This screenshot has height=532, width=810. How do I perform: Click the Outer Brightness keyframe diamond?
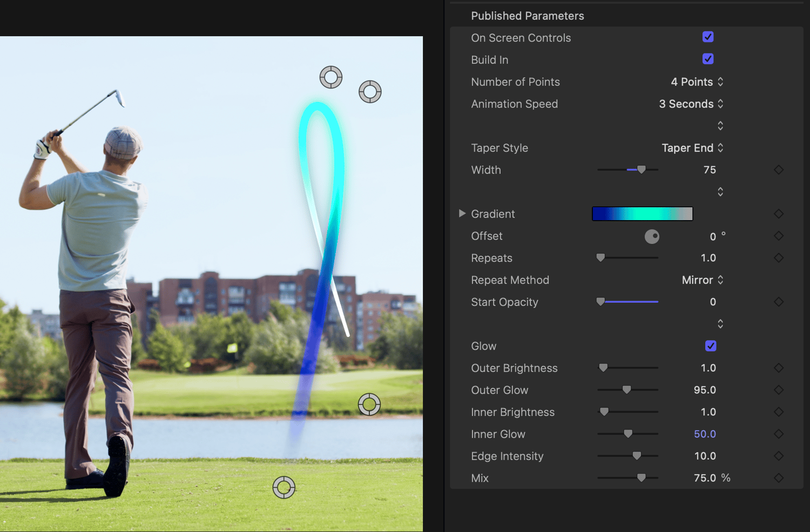coord(779,368)
